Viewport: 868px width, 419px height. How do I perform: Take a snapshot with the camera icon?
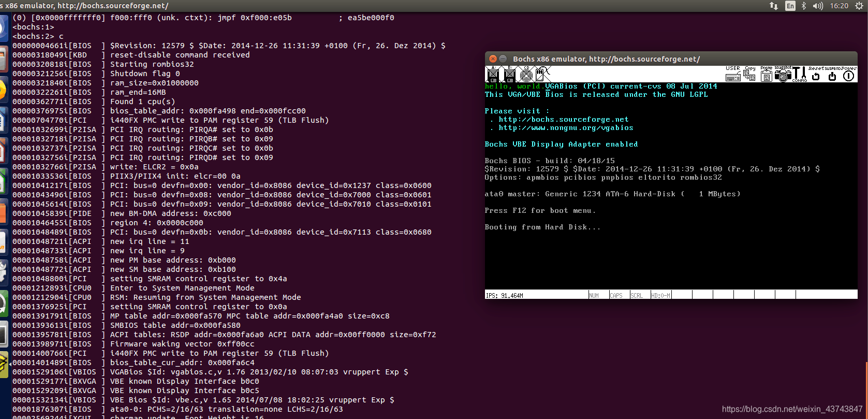point(783,74)
